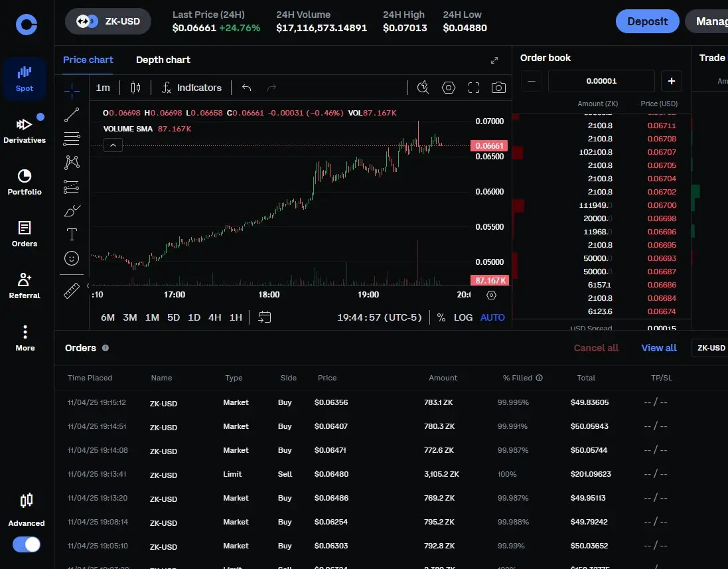Open the timezone menu 19:44:57 (UTC-5)
728x569 pixels.
coord(380,317)
